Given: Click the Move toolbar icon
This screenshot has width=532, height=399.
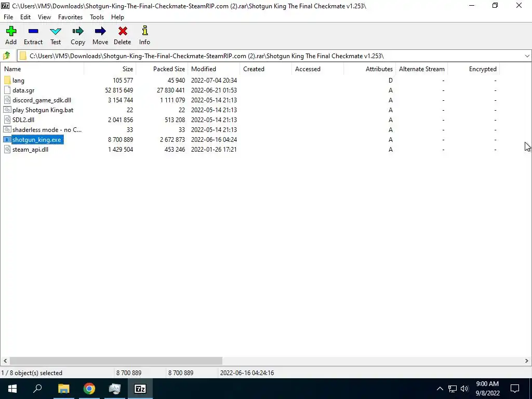Looking at the screenshot, I should click(100, 32).
